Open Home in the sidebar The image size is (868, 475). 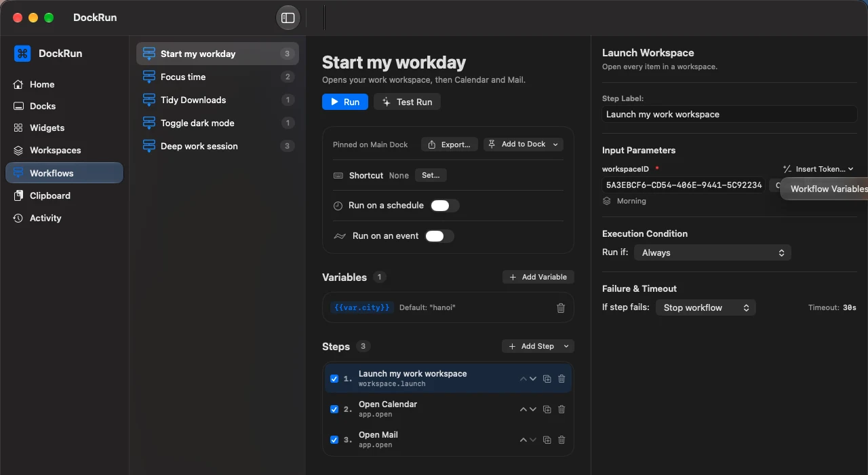(x=64, y=84)
